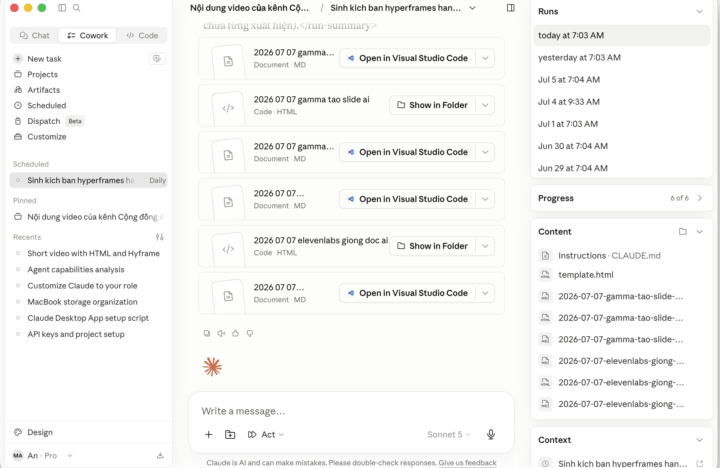Toggle the right side panel icon
Viewport: 720px width, 468px height.
coord(511,8)
